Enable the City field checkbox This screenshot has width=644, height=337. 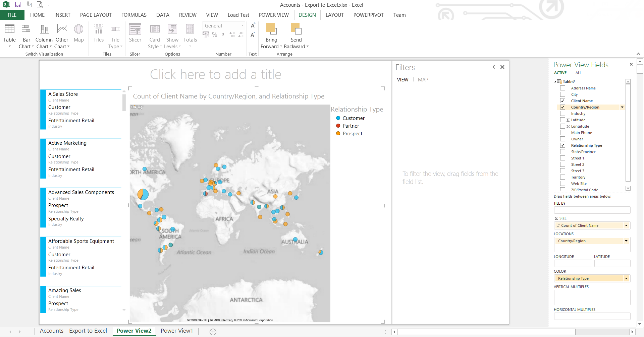pos(563,94)
